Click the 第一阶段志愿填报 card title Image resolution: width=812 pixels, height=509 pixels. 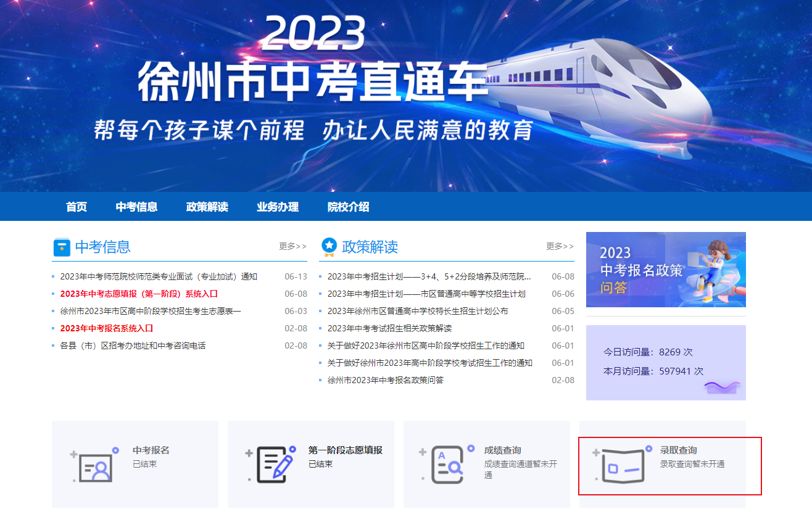point(346,450)
